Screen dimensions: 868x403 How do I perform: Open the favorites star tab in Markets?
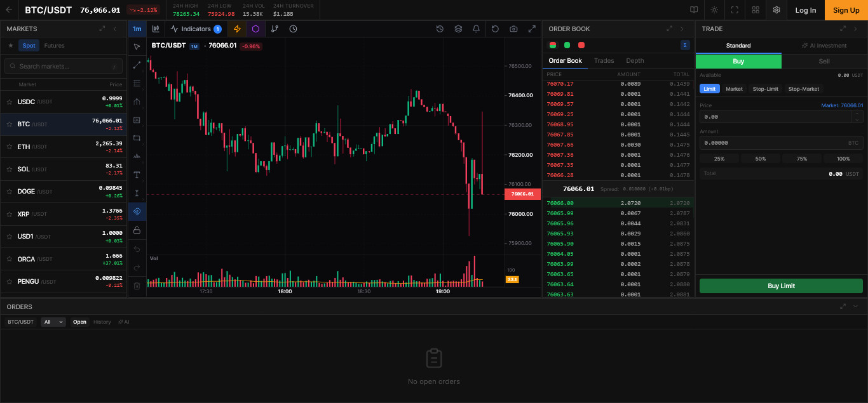click(10, 46)
